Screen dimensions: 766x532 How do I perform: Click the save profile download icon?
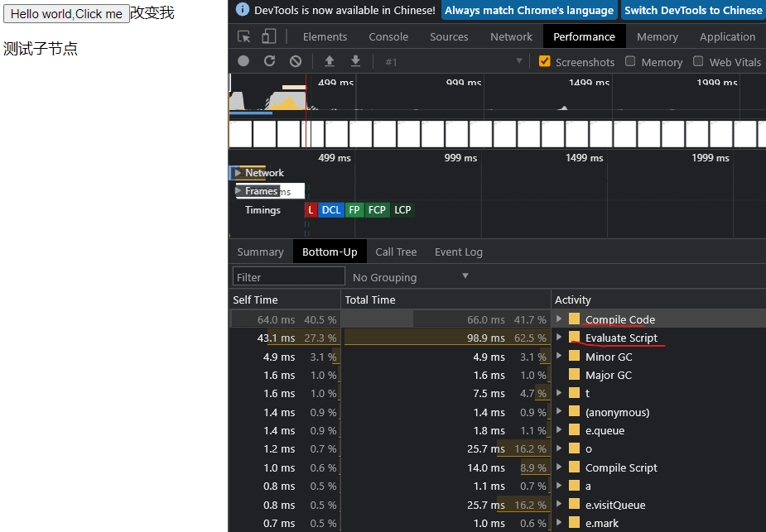355,61
